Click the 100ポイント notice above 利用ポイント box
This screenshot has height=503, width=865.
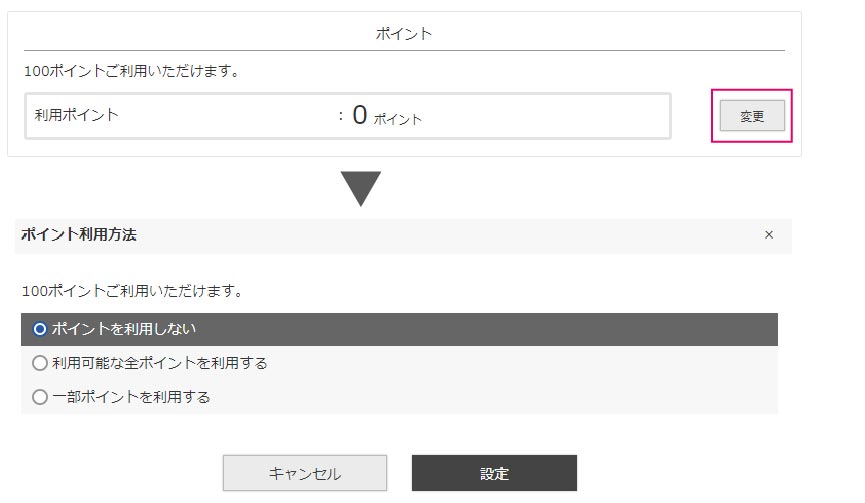pos(136,72)
